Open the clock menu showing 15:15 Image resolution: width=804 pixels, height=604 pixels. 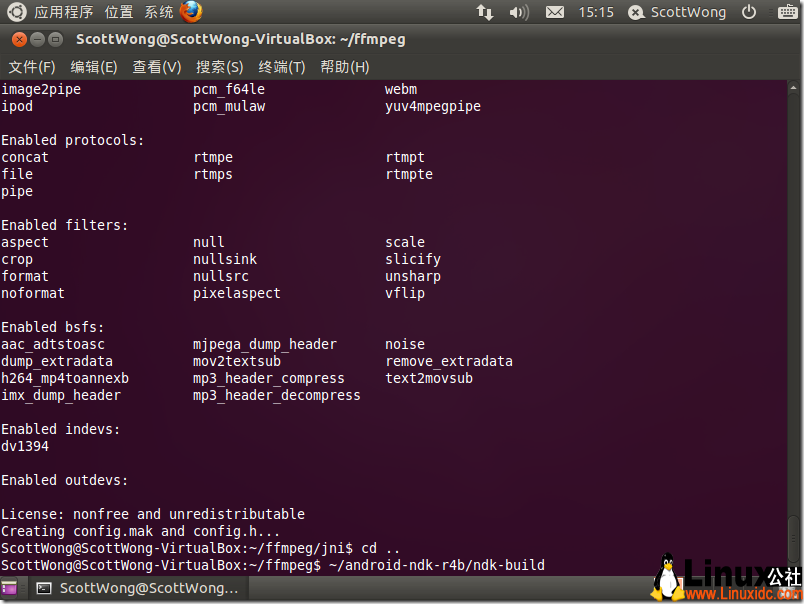tap(595, 13)
